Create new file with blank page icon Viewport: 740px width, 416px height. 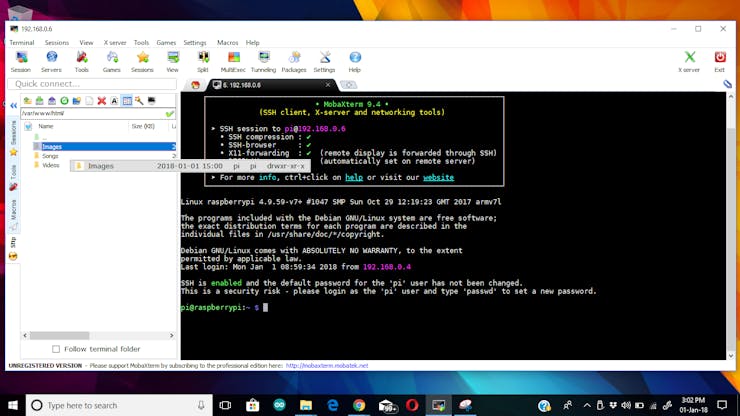(89, 101)
